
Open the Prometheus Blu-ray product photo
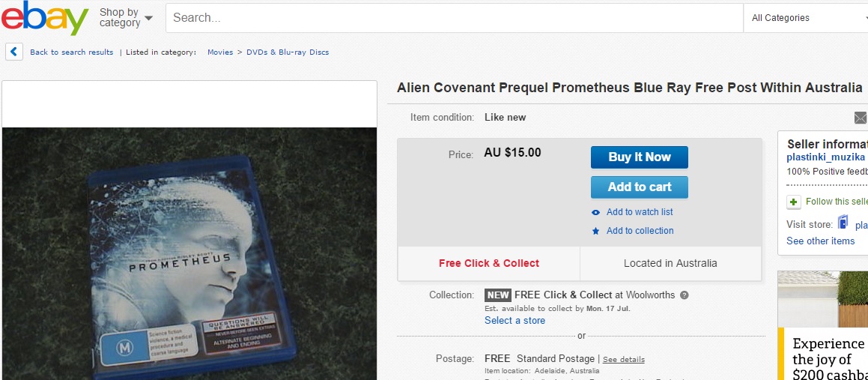point(189,253)
